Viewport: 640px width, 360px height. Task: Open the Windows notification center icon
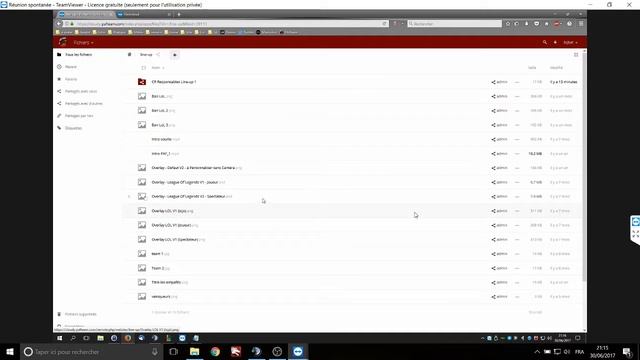[627, 351]
